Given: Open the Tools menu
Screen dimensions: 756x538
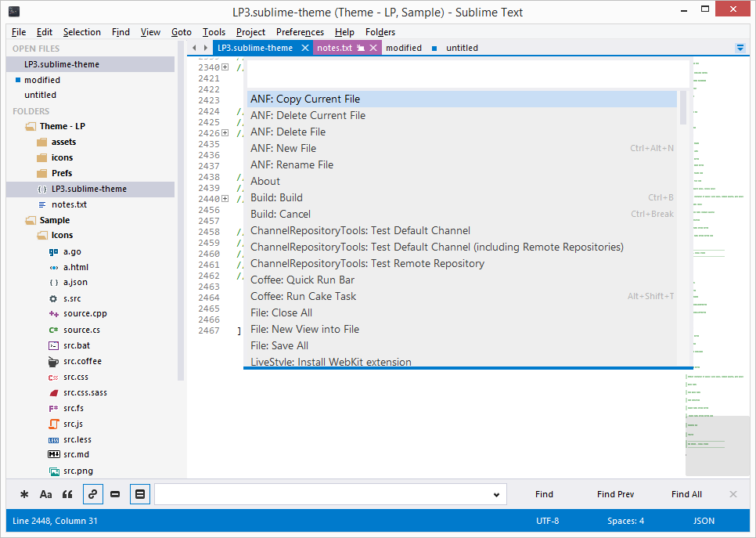Looking at the screenshot, I should tap(214, 32).
